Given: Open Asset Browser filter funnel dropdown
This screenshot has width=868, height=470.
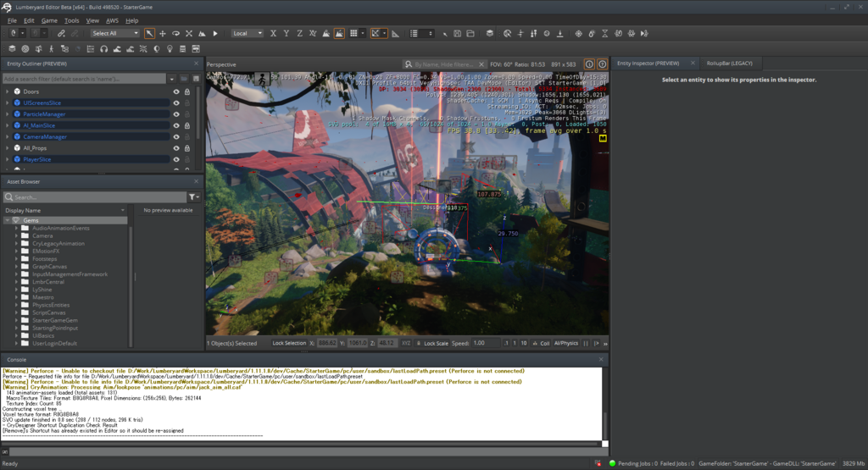Looking at the screenshot, I should (x=194, y=196).
